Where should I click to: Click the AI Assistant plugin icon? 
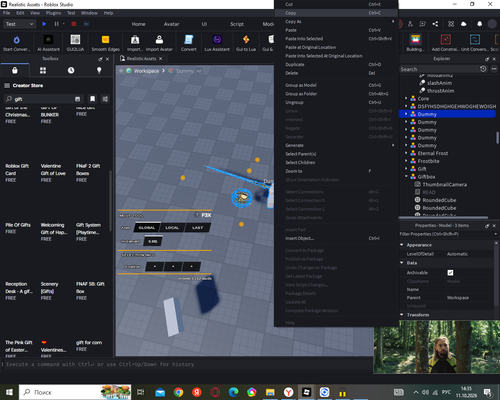48,40
